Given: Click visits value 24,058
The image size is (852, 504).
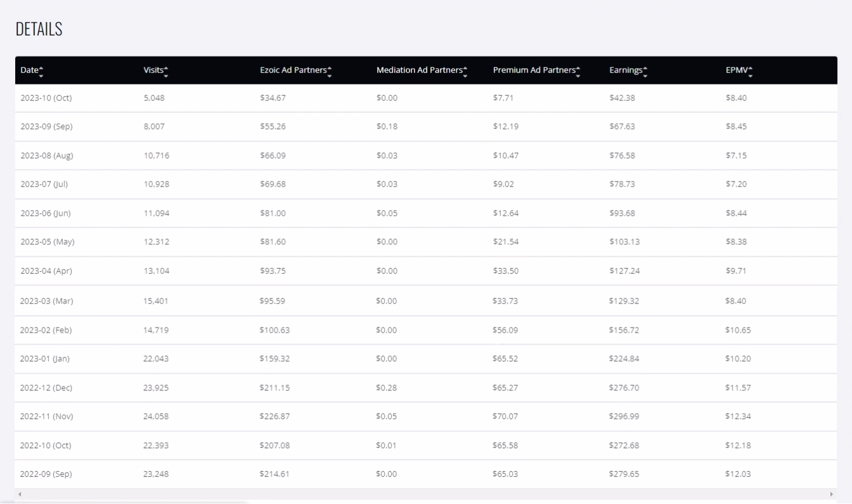Looking at the screenshot, I should 157,416.
